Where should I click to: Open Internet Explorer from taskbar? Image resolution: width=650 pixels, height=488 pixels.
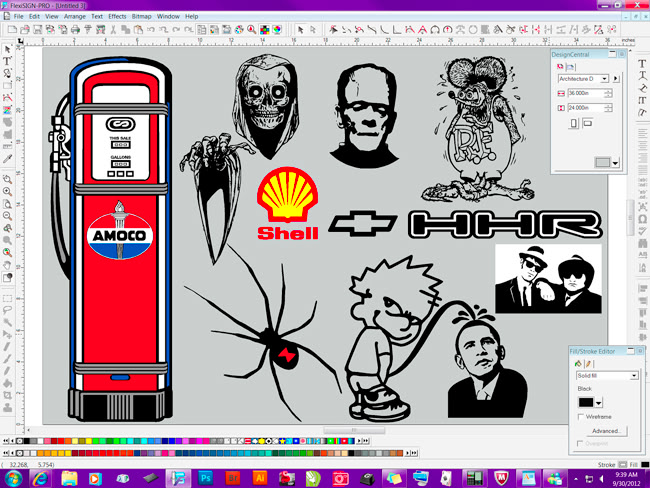coord(40,478)
